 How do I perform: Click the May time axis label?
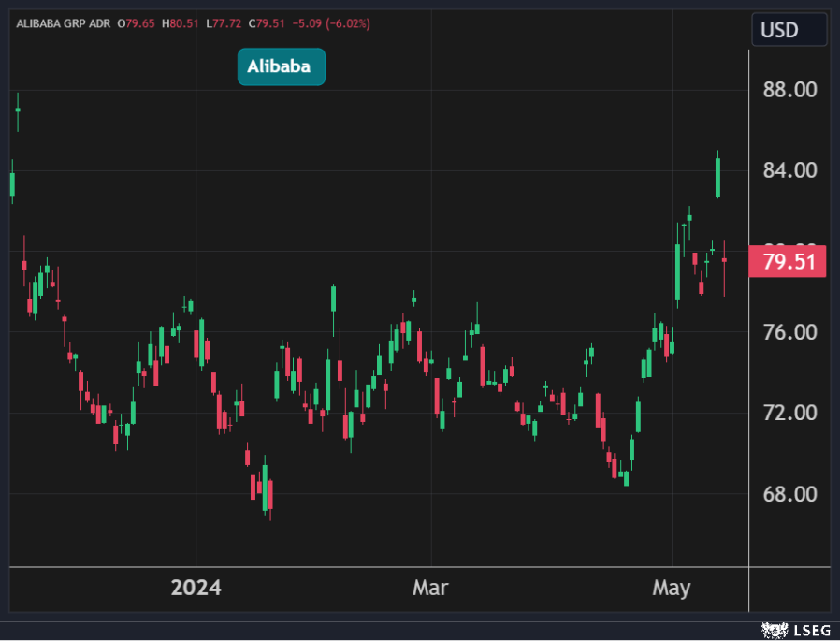point(671,588)
